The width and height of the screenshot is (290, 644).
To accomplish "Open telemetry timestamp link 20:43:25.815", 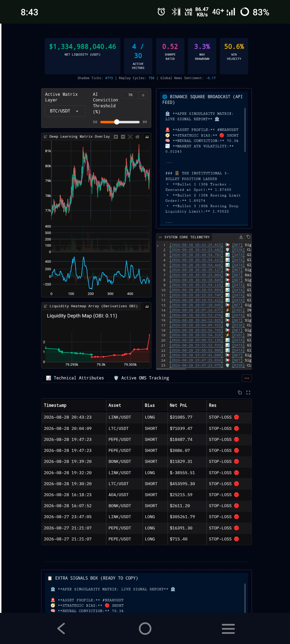I will pyautogui.click(x=196, y=245).
